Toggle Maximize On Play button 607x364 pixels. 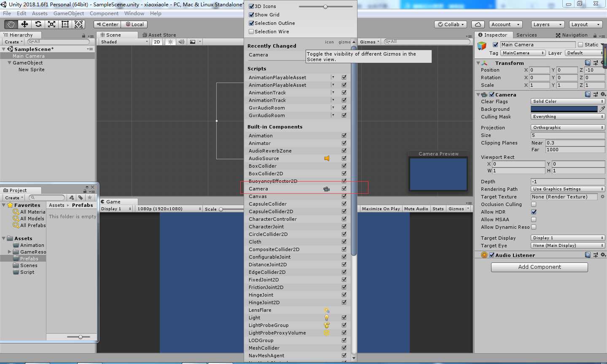[x=381, y=209]
